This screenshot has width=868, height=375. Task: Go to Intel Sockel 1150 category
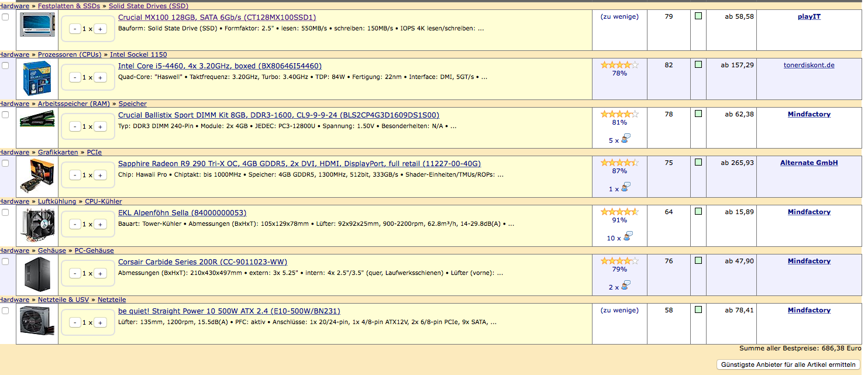[139, 54]
